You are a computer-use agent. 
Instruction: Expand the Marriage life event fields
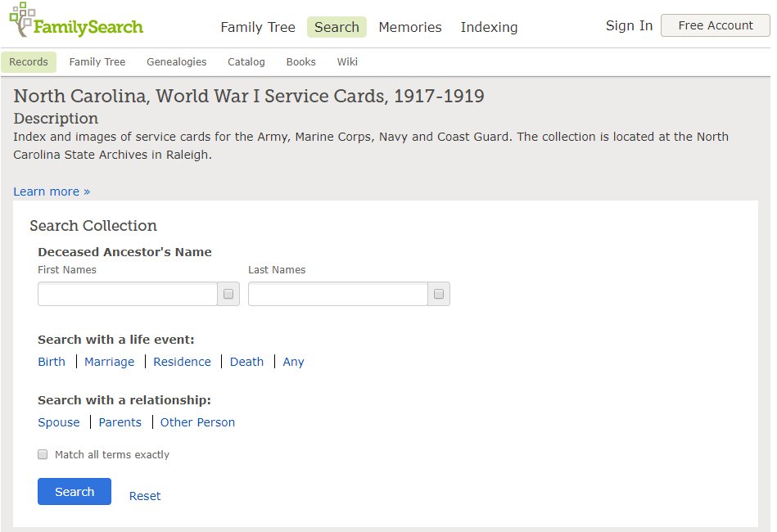coord(110,362)
